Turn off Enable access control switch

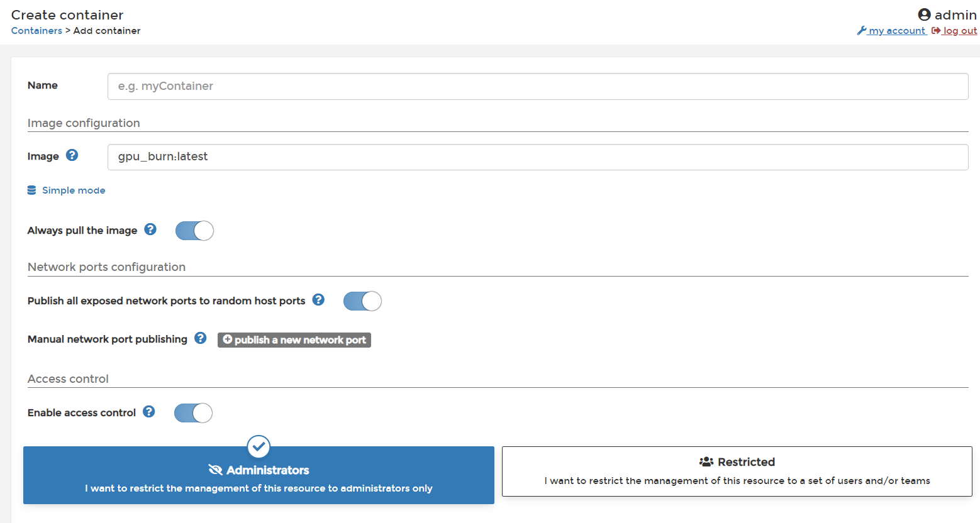[193, 413]
